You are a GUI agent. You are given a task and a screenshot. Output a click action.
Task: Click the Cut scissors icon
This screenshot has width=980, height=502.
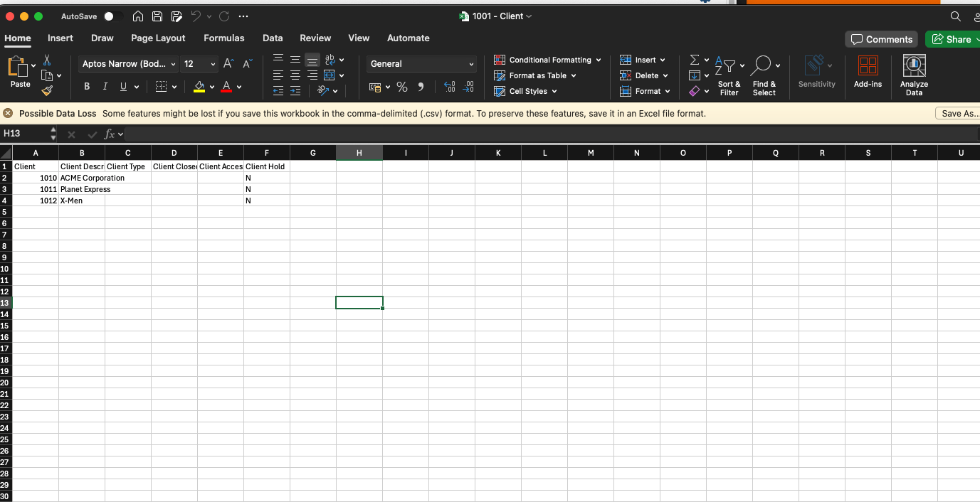47,60
